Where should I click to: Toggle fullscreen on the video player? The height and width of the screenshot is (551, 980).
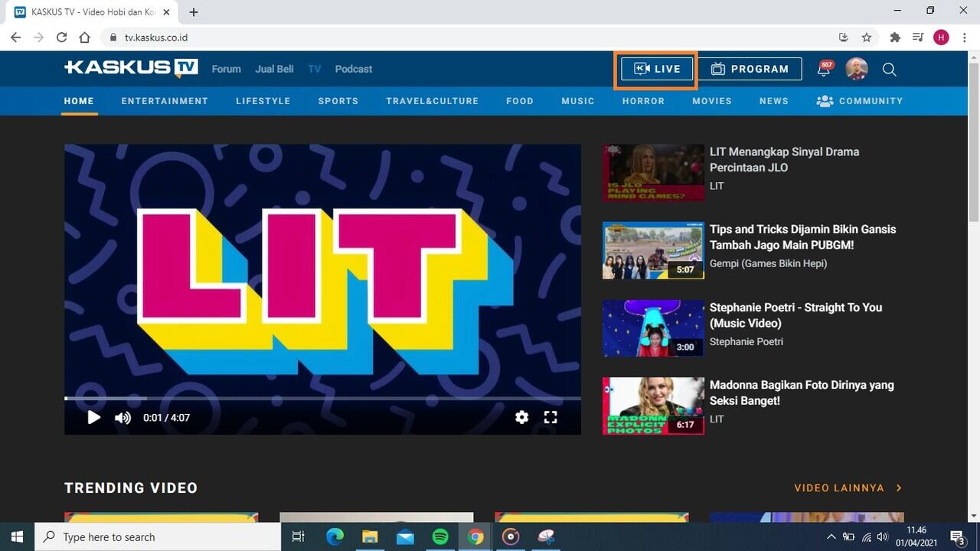tap(550, 417)
